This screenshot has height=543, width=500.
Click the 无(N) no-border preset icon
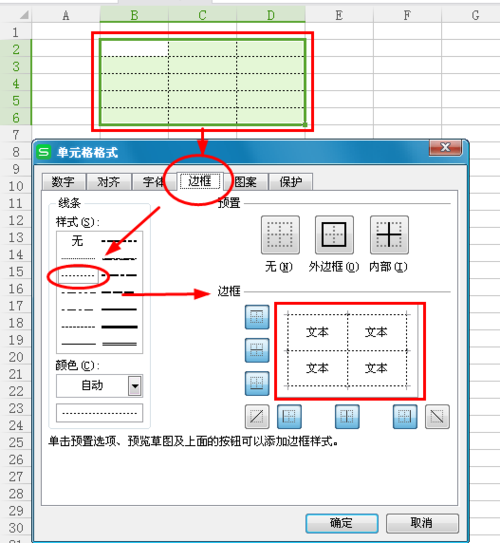tap(280, 235)
